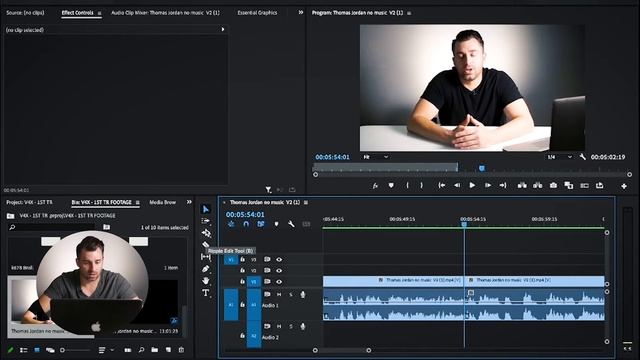Screen dimensions: 640x360
Task: Add marker in the timeline header
Action: point(276,224)
